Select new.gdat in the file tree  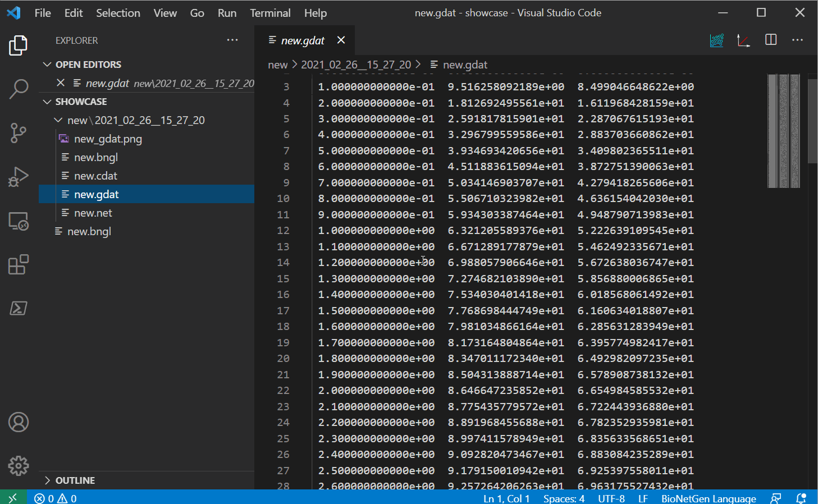(147, 194)
